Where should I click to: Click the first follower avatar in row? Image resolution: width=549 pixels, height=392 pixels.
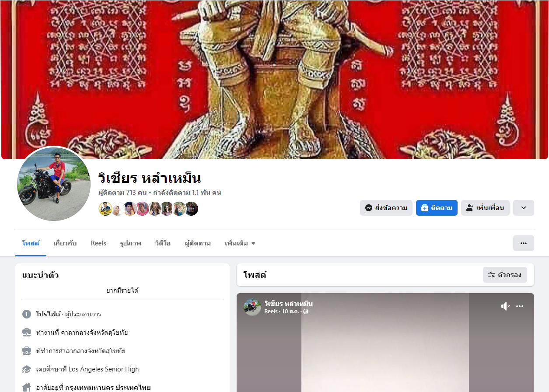105,209
